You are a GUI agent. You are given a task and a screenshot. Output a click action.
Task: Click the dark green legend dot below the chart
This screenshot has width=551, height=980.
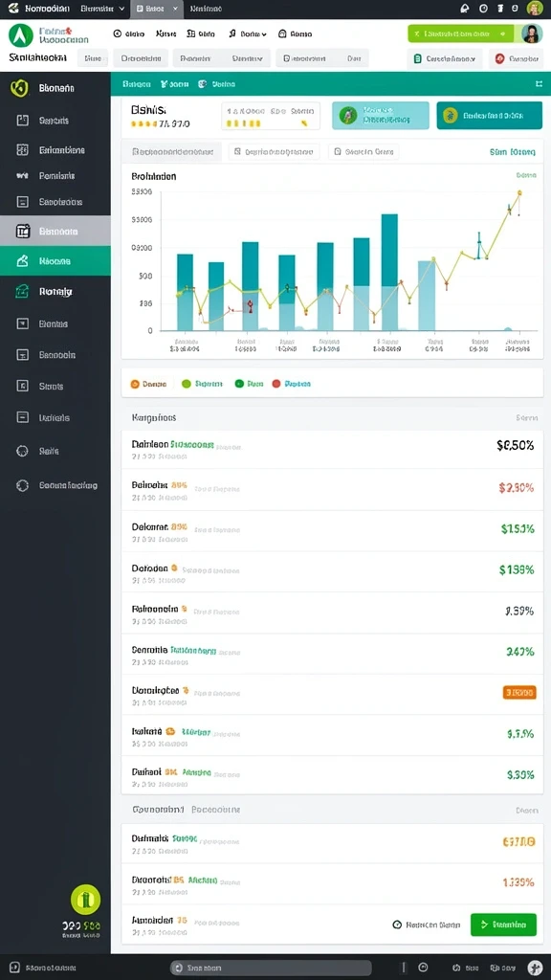click(238, 384)
